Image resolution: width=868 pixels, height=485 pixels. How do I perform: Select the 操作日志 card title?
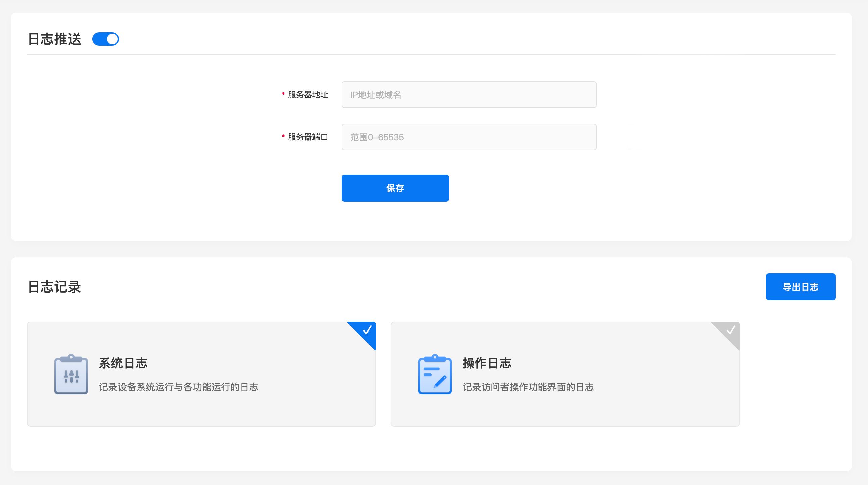click(x=487, y=363)
